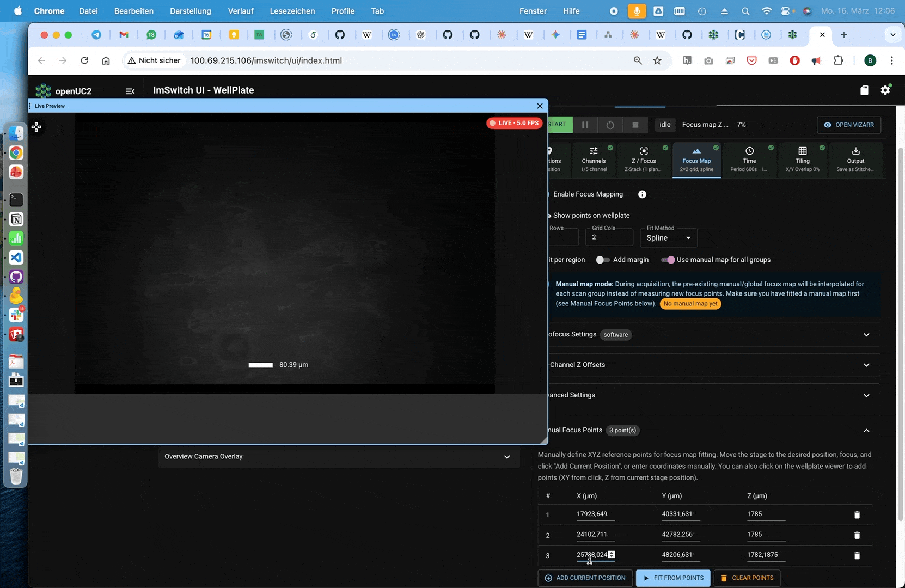Click the stop acquisition square icon
The image size is (905, 588).
point(635,125)
